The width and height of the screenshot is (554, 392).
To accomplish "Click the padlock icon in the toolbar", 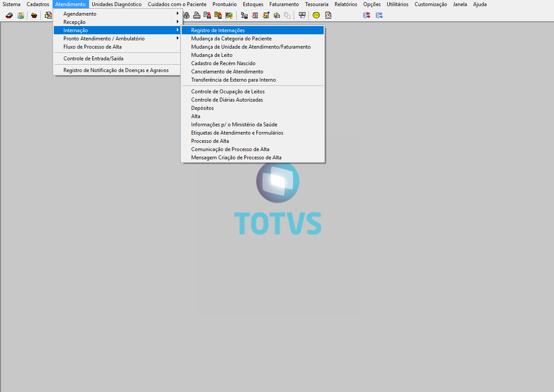I will coord(187,15).
